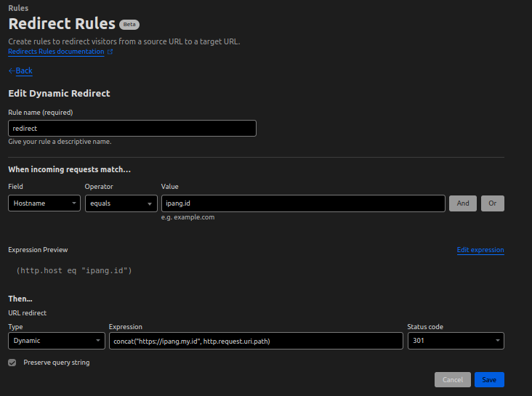
Task: Click the external link icon beside documentation
Action: (x=110, y=52)
